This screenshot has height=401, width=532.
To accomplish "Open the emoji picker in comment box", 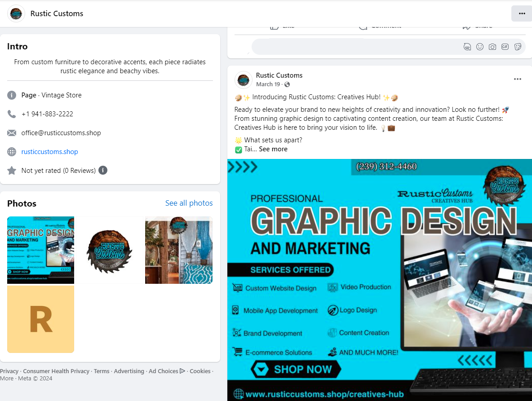I will coord(480,47).
